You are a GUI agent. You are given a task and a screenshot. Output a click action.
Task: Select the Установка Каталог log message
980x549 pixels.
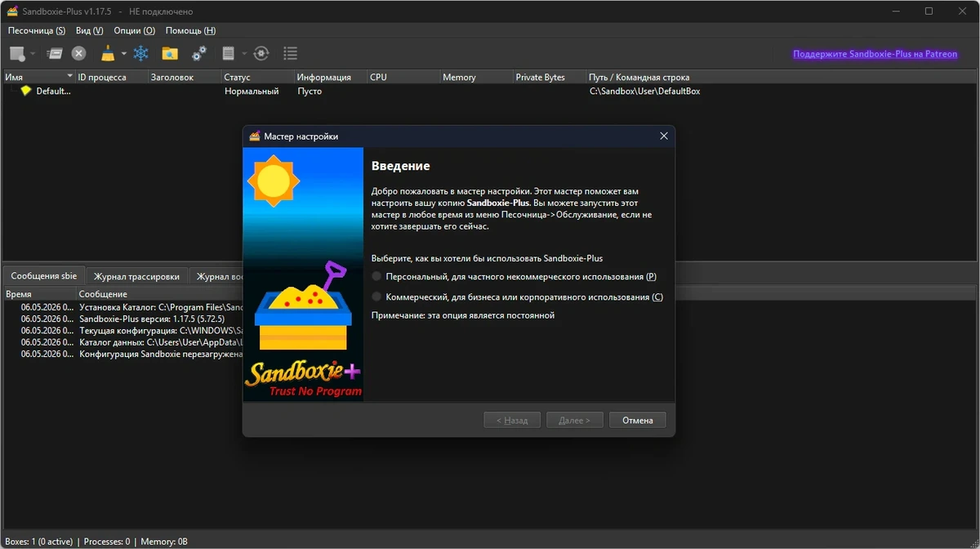pos(161,307)
